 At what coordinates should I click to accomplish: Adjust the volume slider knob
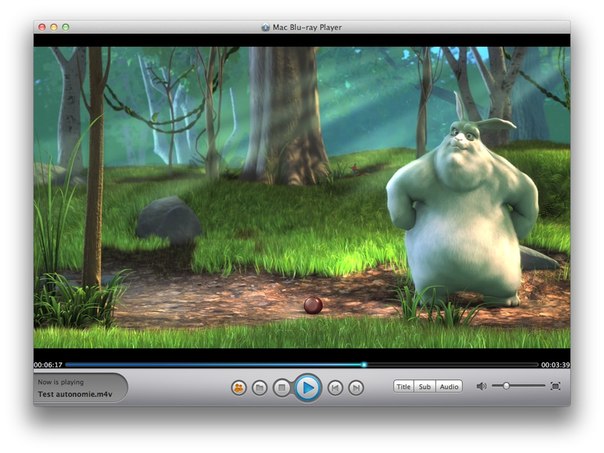(x=506, y=386)
